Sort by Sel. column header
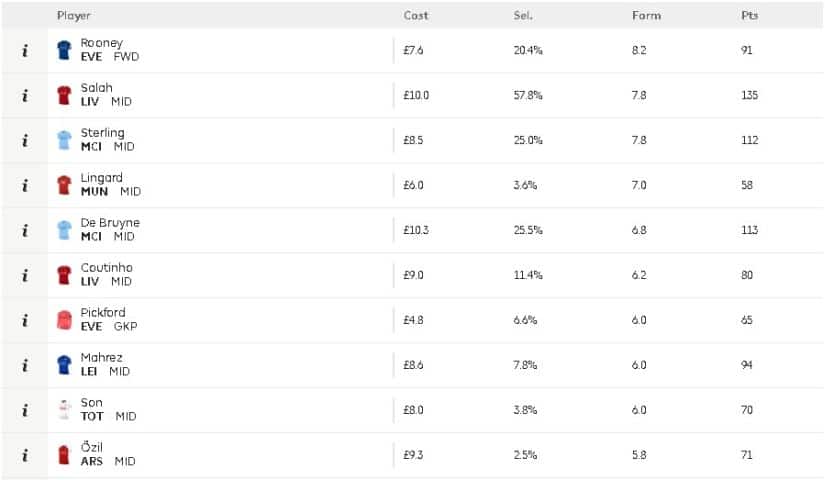 point(522,16)
